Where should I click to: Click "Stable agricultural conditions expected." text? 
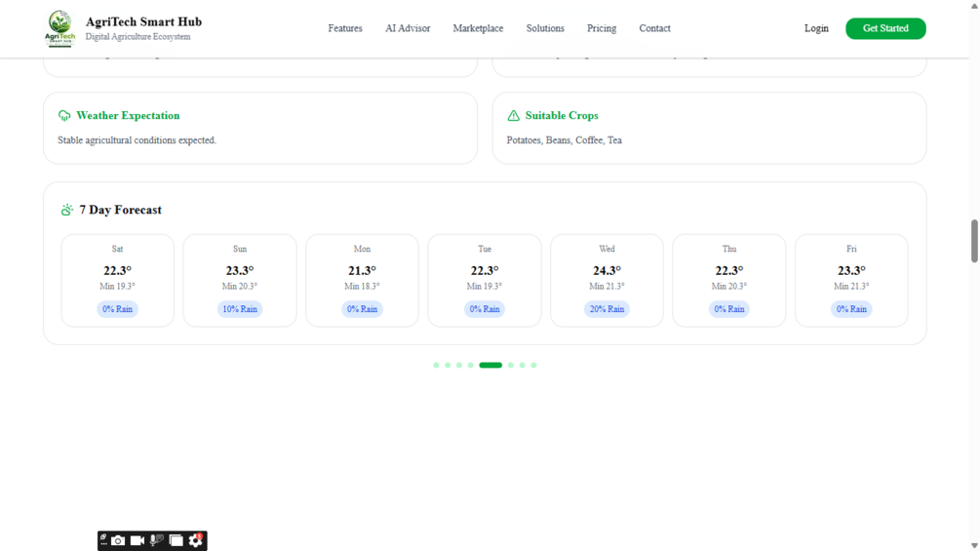pyautogui.click(x=137, y=139)
